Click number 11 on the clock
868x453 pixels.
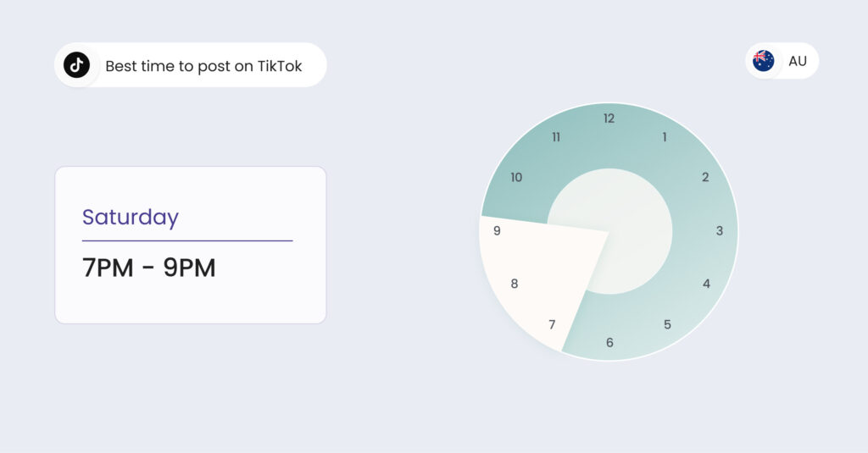[556, 136]
